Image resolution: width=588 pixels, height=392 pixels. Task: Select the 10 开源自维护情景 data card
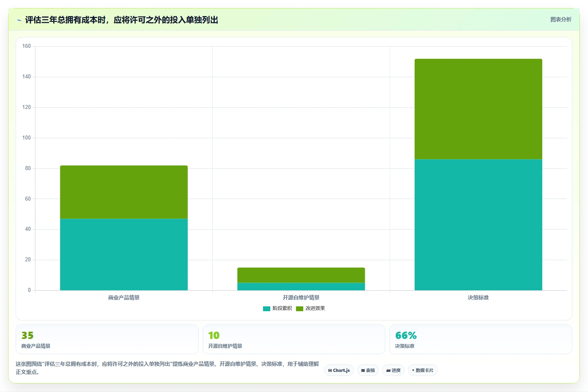pos(294,339)
